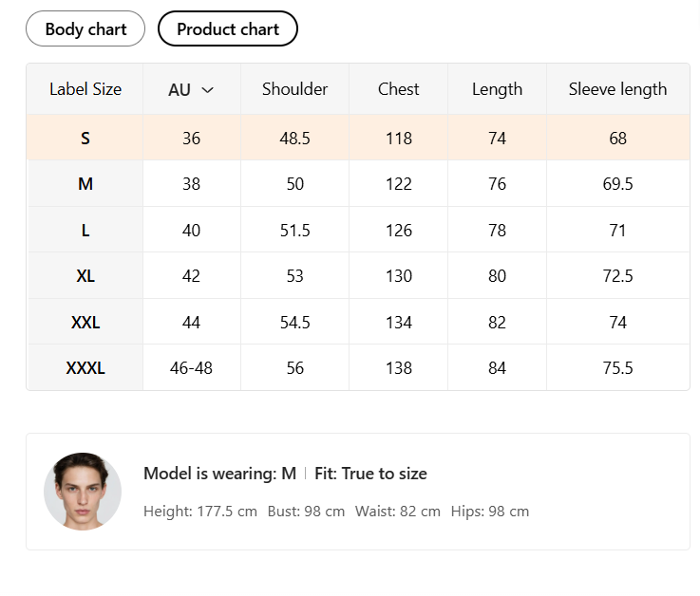This screenshot has width=700, height=596.
Task: Click the 'Fit: True to size' label
Action: tap(370, 474)
